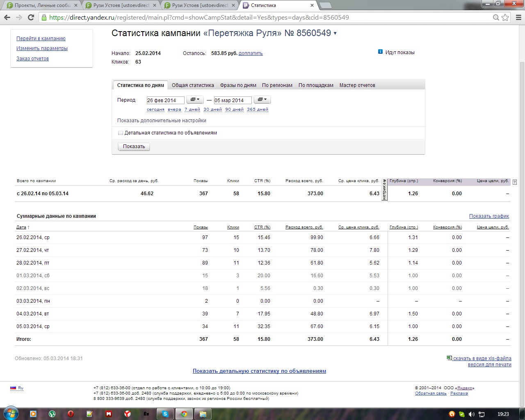Click the доплатить link
This screenshot has width=525, height=420.
pyautogui.click(x=251, y=53)
